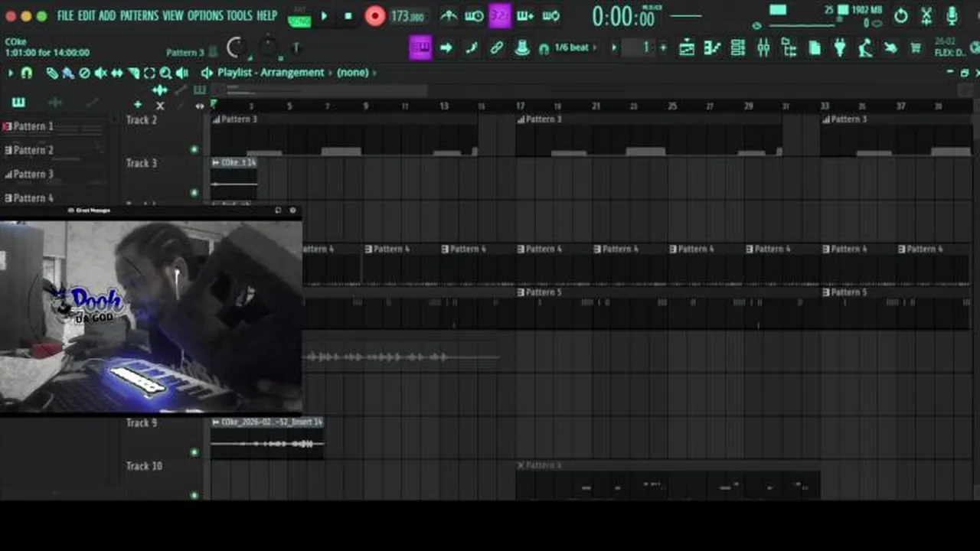Viewport: 980px width, 551px height.
Task: Toggle the overdub recording icon
Action: click(524, 15)
